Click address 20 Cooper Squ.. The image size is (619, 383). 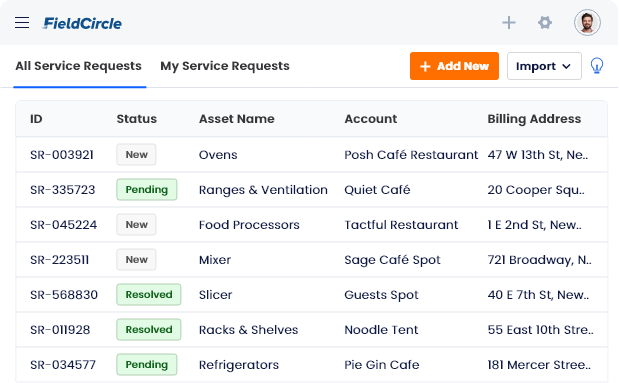click(536, 190)
